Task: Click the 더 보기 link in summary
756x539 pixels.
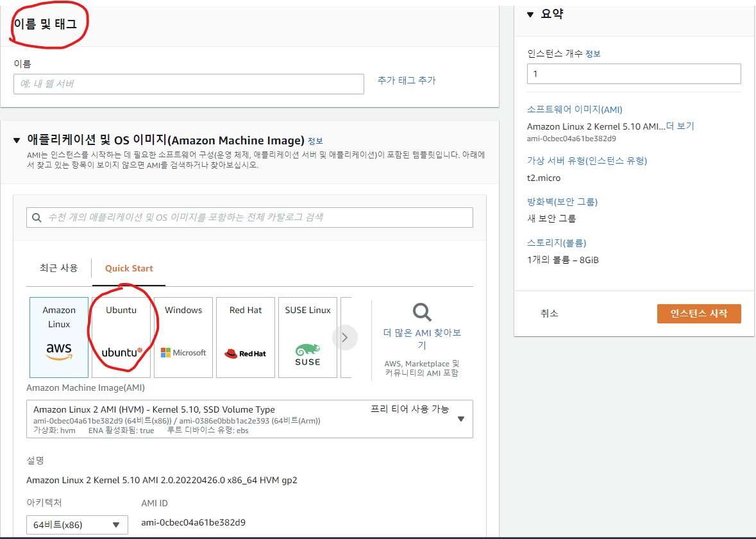Action: pyautogui.click(x=680, y=126)
